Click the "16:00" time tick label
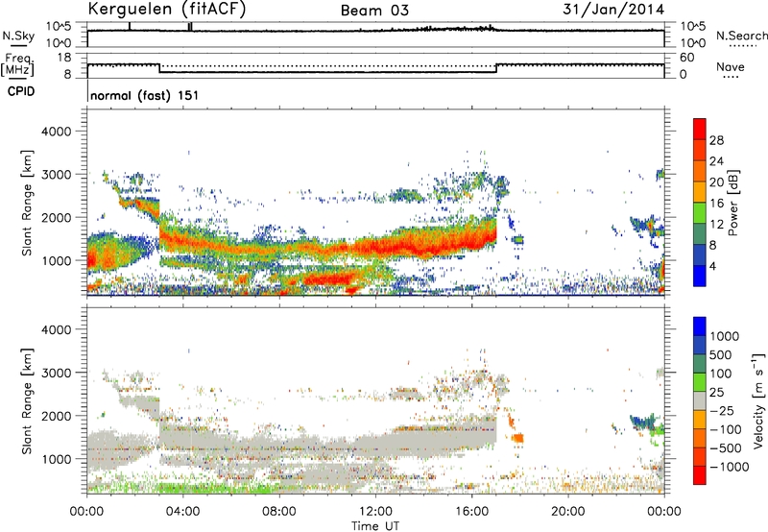The image size is (768, 532). click(471, 512)
